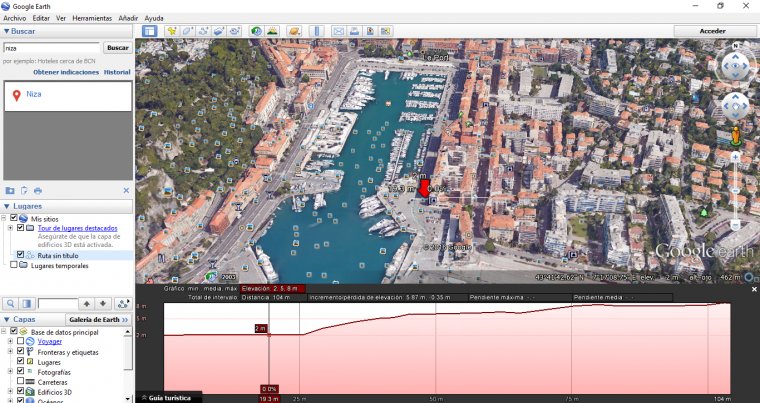Disable the Edificios 3D layer checkbox
This screenshot has width=760, height=403.
click(x=20, y=391)
